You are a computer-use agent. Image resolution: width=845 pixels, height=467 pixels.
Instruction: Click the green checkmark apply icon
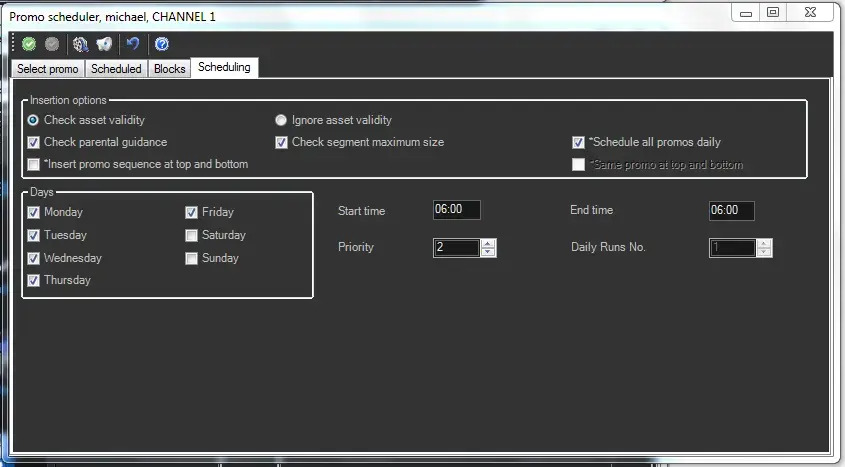coord(29,44)
